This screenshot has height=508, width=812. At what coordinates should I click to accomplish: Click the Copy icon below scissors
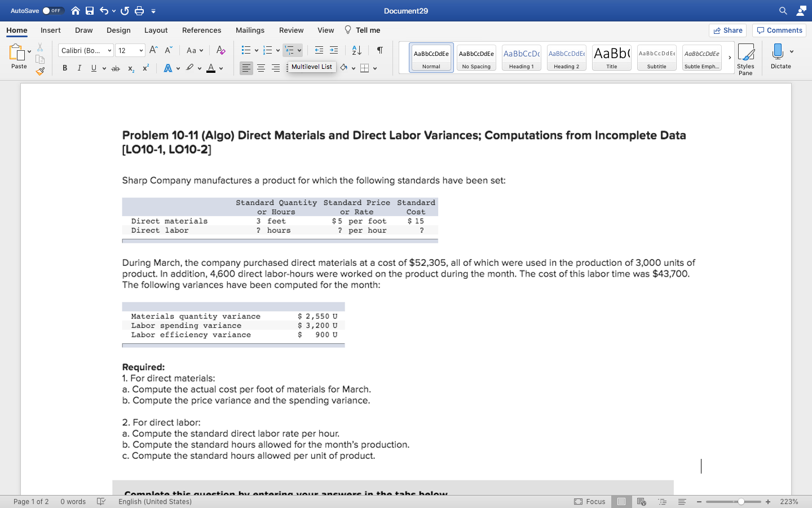pos(40,59)
